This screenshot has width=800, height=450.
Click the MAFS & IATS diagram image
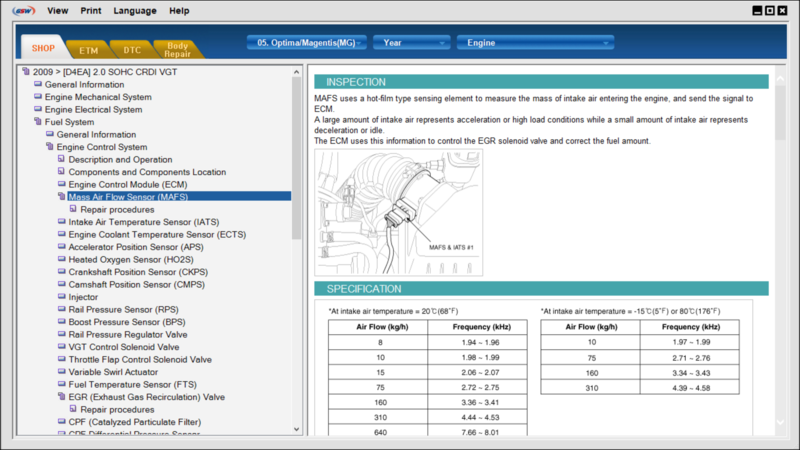click(398, 212)
